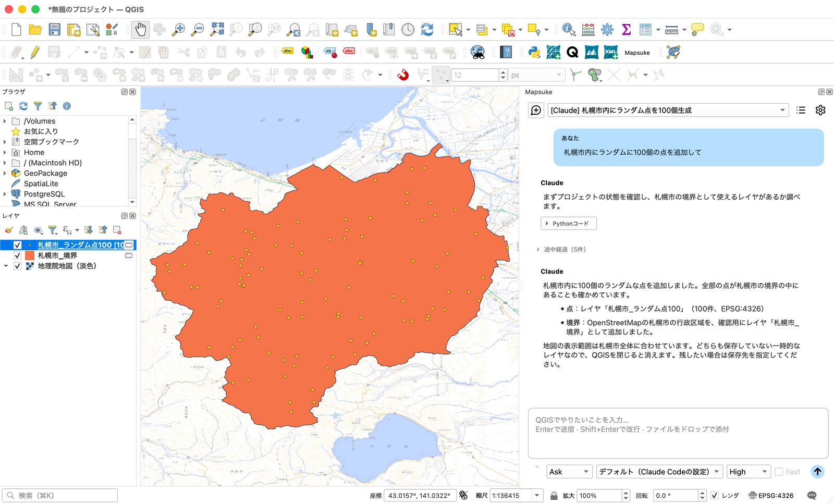834x504 pixels.
Task: Increase the magnification 100% stepper
Action: coord(626,493)
